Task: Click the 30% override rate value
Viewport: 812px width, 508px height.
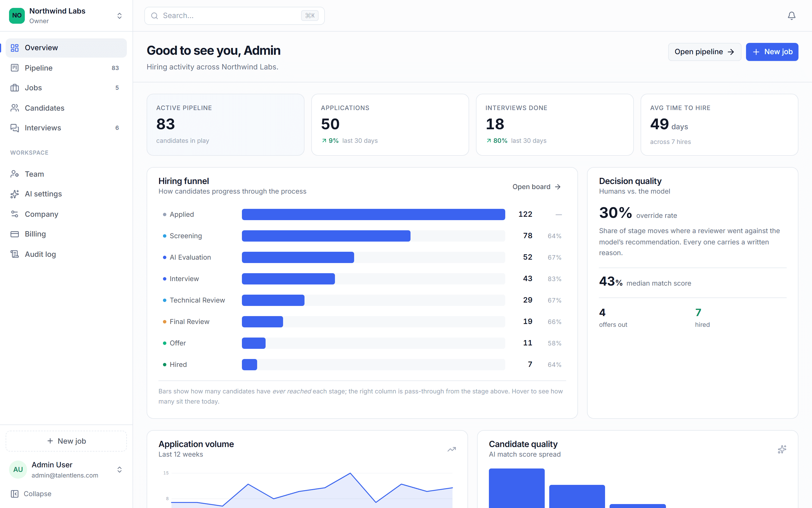Action: [615, 213]
